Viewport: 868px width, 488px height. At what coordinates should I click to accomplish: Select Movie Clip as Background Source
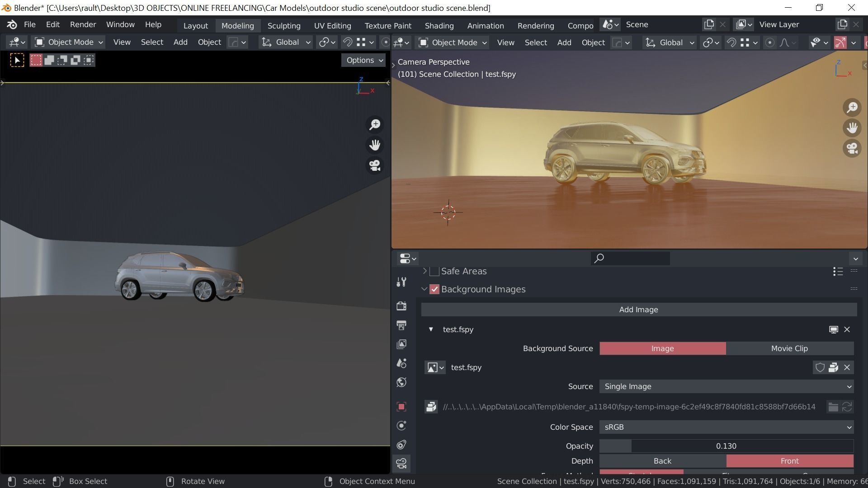click(x=789, y=348)
